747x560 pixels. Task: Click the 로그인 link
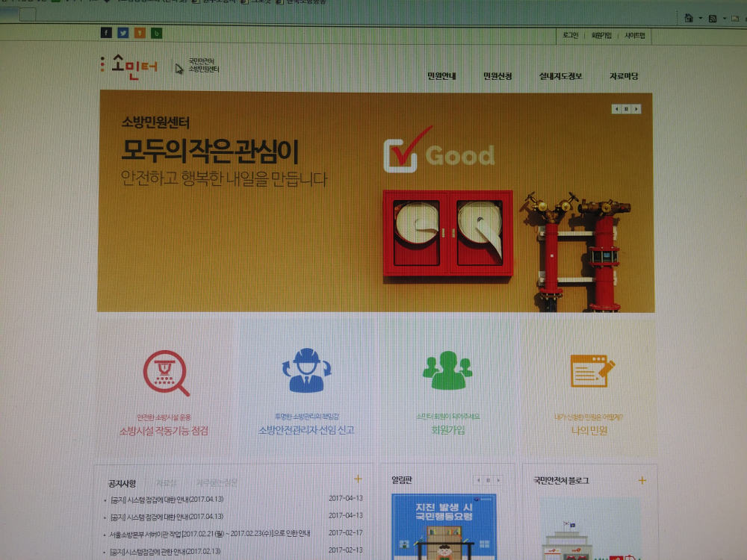click(x=572, y=35)
